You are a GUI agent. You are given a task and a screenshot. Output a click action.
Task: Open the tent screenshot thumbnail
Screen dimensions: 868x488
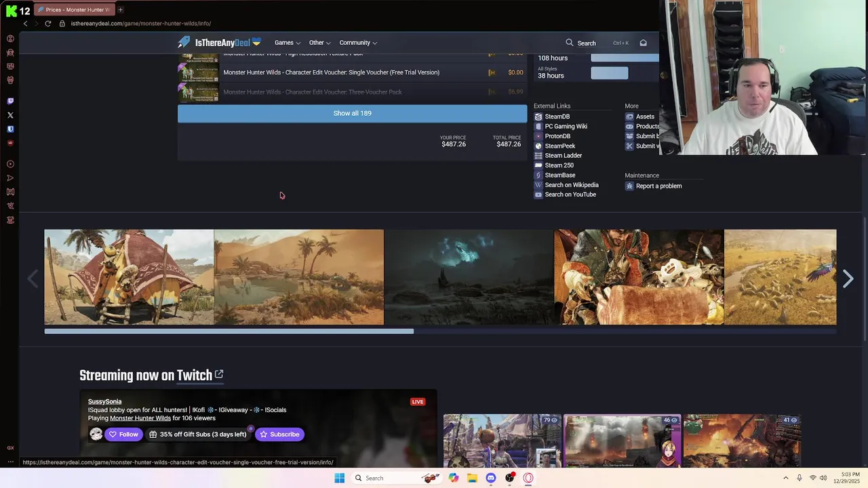(x=129, y=277)
